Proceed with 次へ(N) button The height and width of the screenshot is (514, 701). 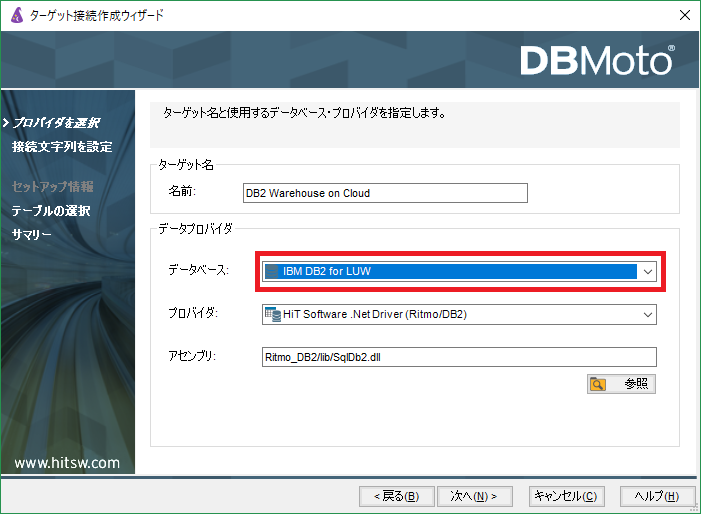click(474, 497)
